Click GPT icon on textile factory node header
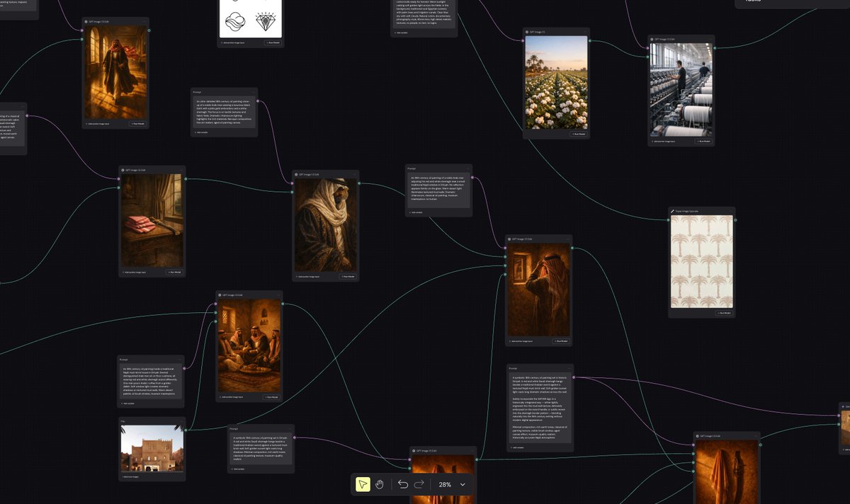Image resolution: width=850 pixels, height=504 pixels. [652, 39]
